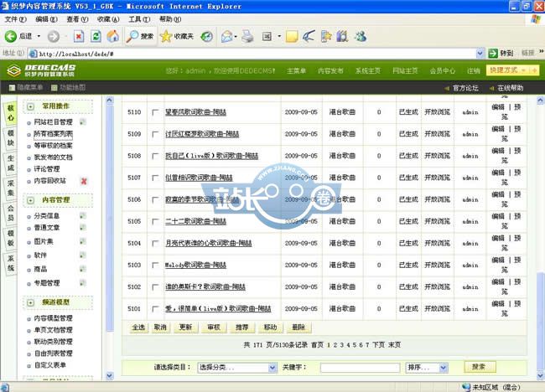
Task: Check the box for record 5105
Action: click(155, 221)
